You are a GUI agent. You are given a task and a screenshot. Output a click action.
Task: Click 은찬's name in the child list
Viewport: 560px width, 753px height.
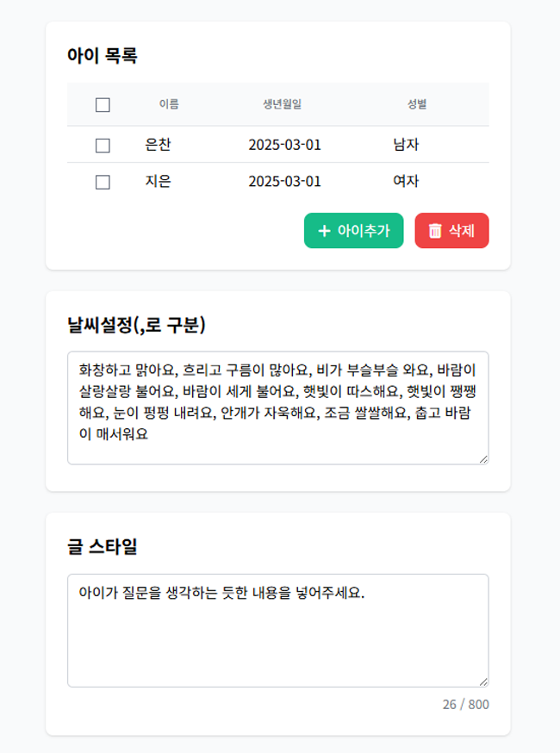coord(158,143)
